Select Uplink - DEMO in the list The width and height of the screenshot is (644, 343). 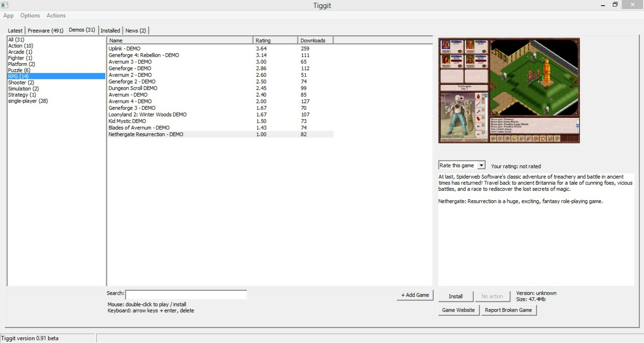point(220,48)
